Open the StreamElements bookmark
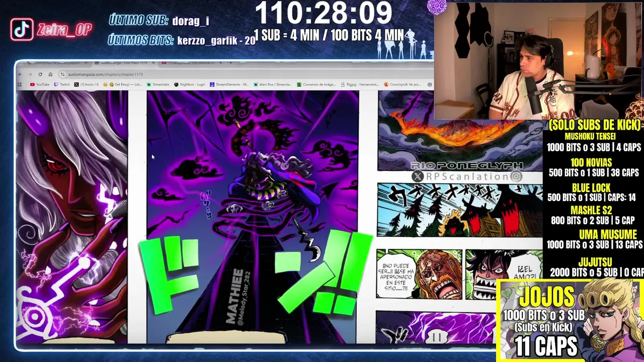This screenshot has width=644, height=362. 229,84
